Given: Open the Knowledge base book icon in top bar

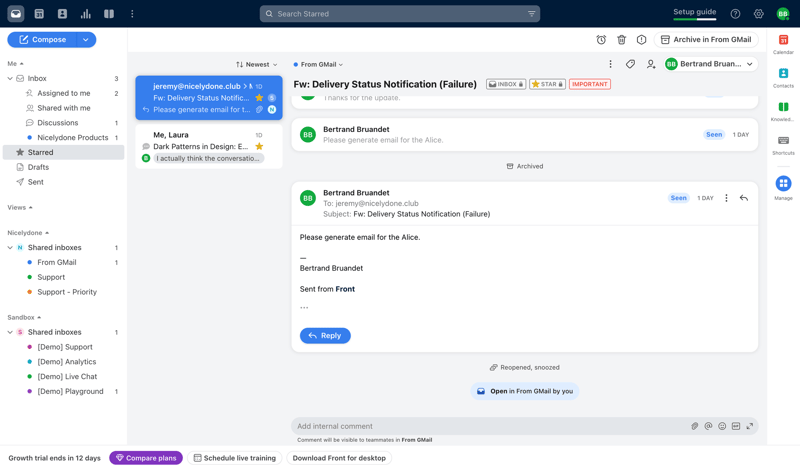Looking at the screenshot, I should 109,14.
